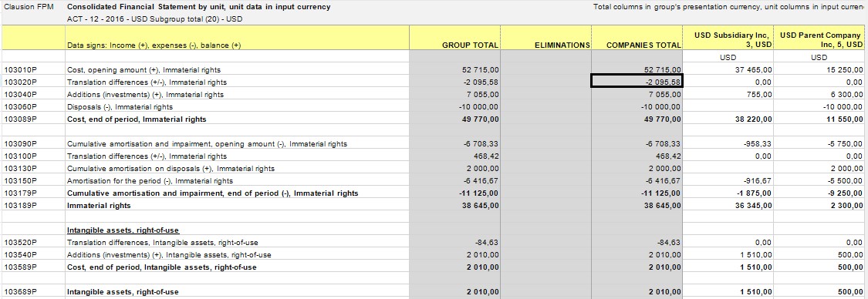Click the Disposals Immaterial rights row label

point(120,106)
